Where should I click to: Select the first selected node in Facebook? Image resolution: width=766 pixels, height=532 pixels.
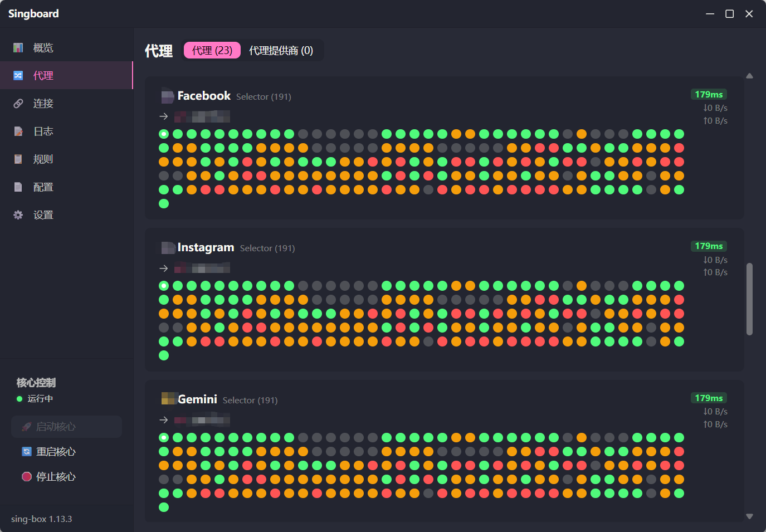coord(164,134)
